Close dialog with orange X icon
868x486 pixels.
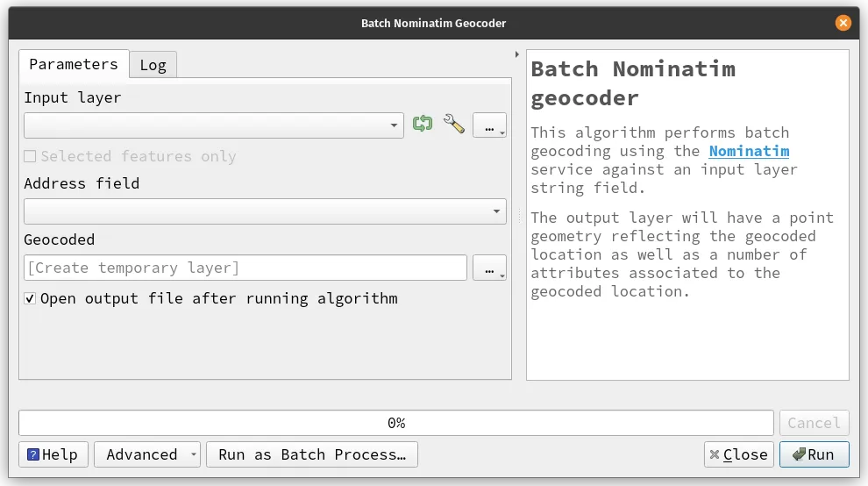[843, 23]
